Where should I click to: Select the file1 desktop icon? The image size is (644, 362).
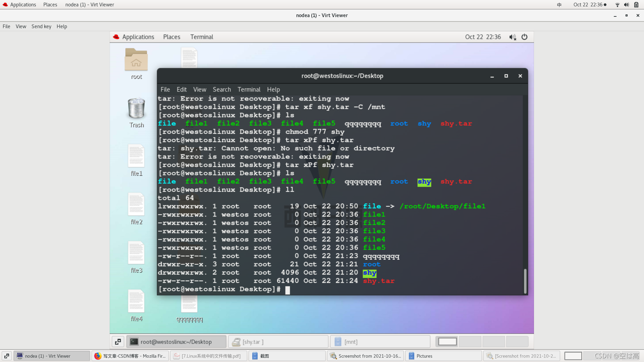coord(136,157)
